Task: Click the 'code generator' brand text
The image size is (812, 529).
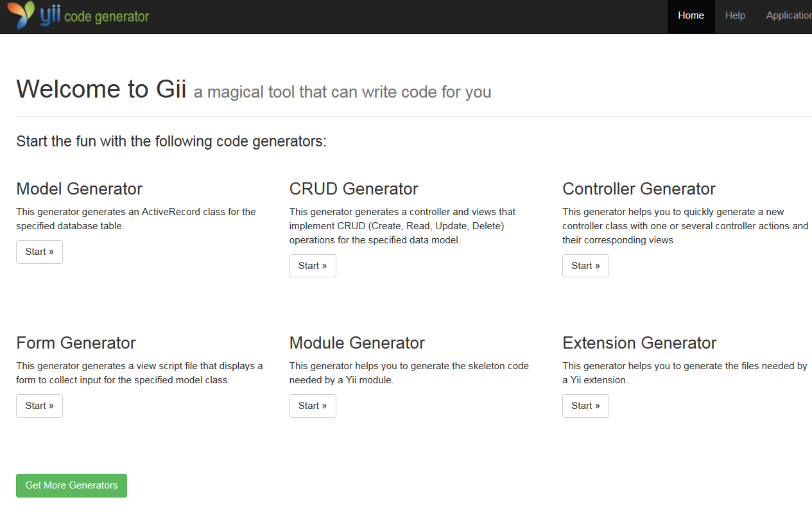Action: 107,17
